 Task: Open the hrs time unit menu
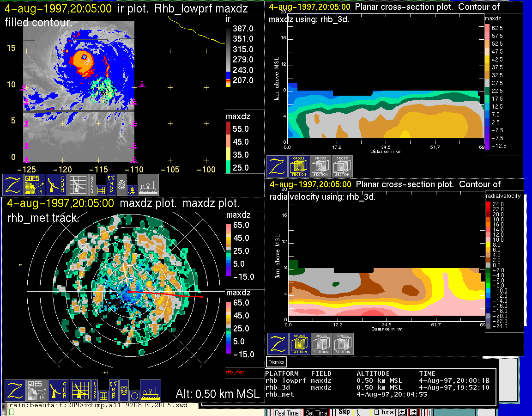point(383,412)
